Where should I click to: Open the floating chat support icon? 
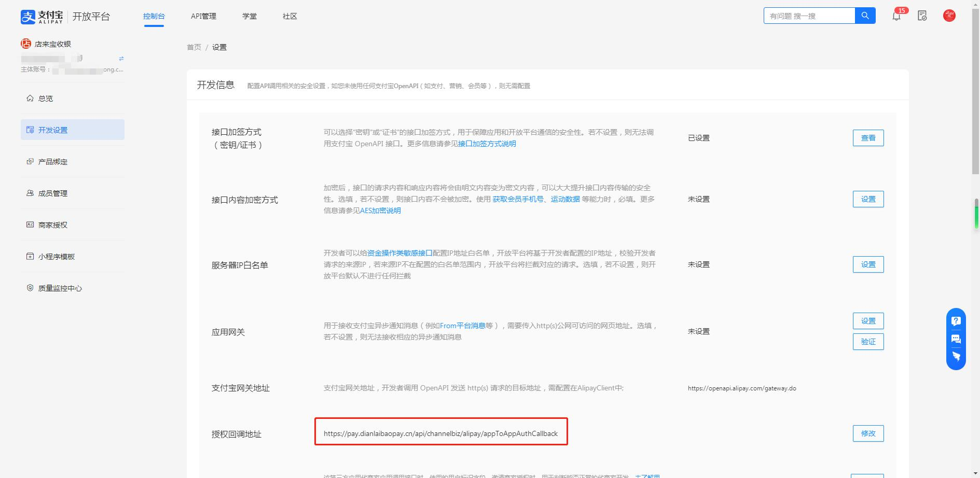(956, 339)
